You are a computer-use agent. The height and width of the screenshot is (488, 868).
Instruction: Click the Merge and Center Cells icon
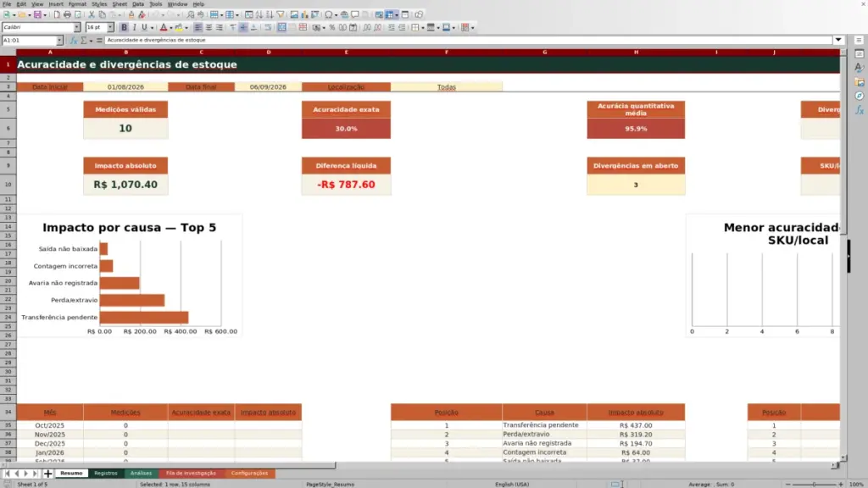point(281,28)
